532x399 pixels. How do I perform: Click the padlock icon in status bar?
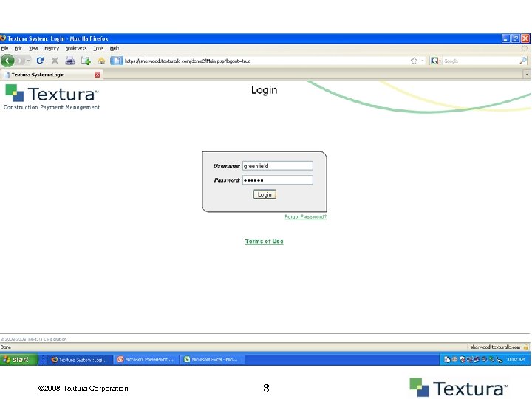(x=526, y=347)
